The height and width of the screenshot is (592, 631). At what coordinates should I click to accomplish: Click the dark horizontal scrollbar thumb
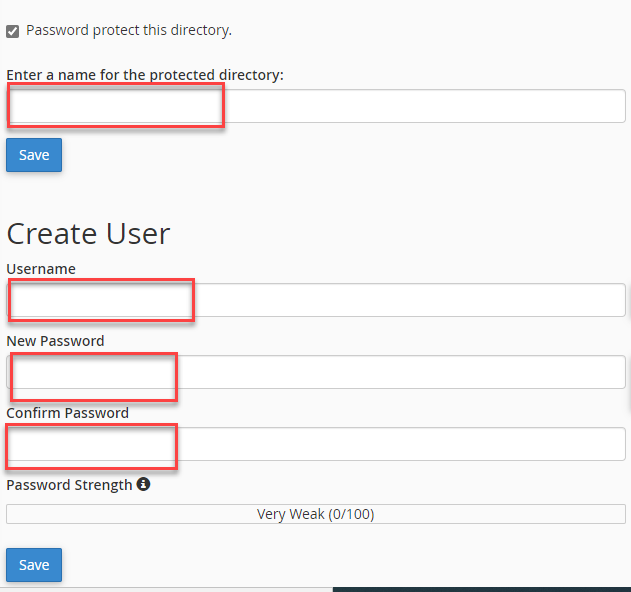click(482, 590)
